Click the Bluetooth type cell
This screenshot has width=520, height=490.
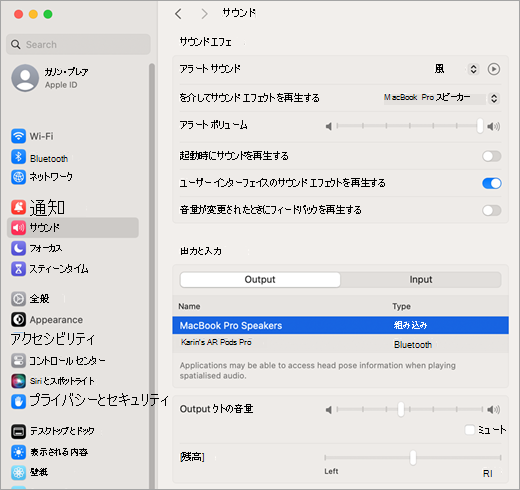(x=413, y=344)
